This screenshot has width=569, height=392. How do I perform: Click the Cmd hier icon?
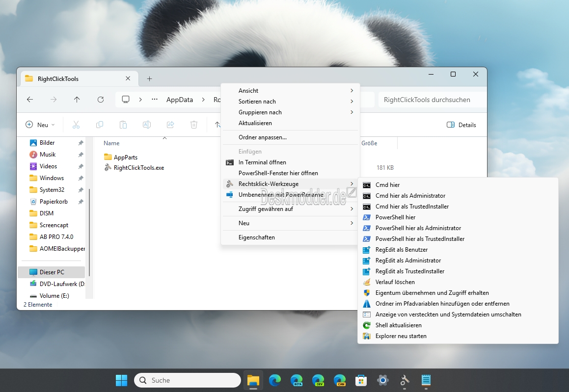coord(367,185)
